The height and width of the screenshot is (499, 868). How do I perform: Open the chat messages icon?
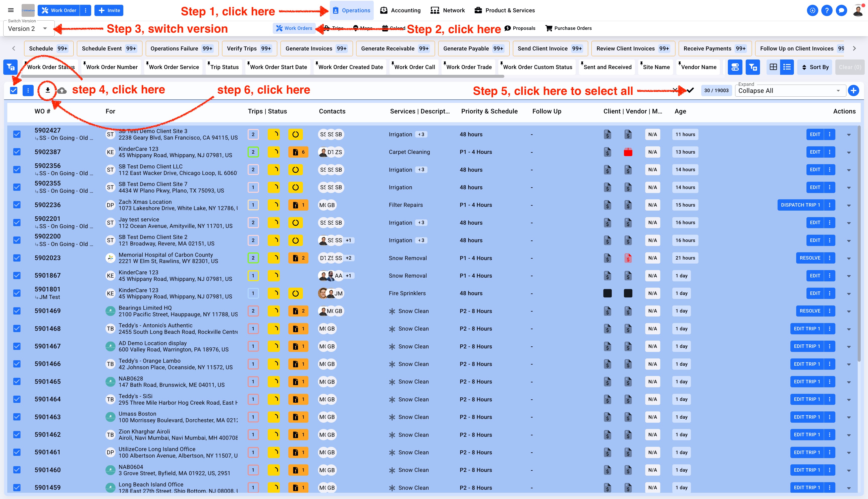point(841,10)
